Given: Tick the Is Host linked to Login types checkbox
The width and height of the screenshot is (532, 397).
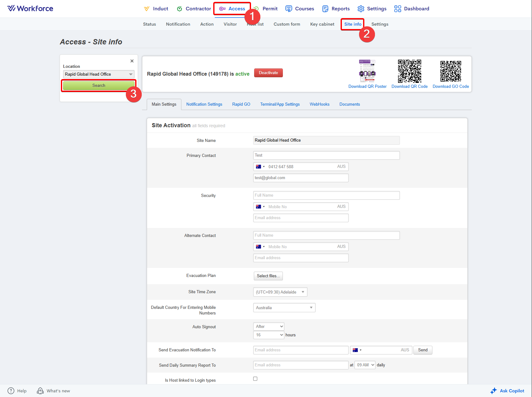Looking at the screenshot, I should [255, 379].
